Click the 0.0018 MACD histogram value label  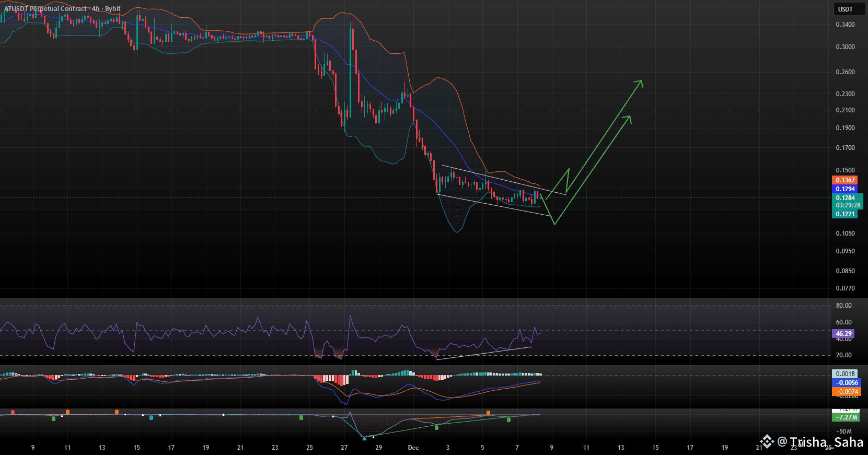pos(845,374)
